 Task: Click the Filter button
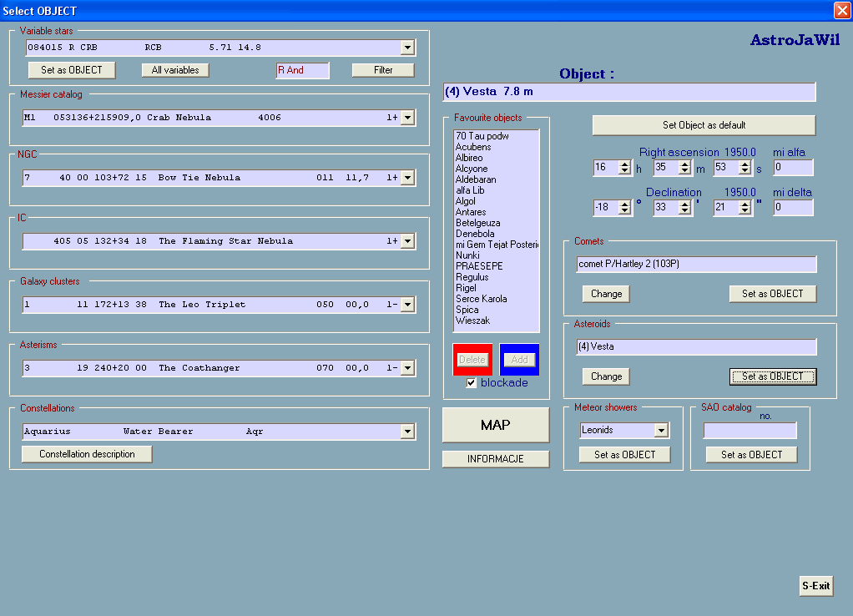pos(383,70)
